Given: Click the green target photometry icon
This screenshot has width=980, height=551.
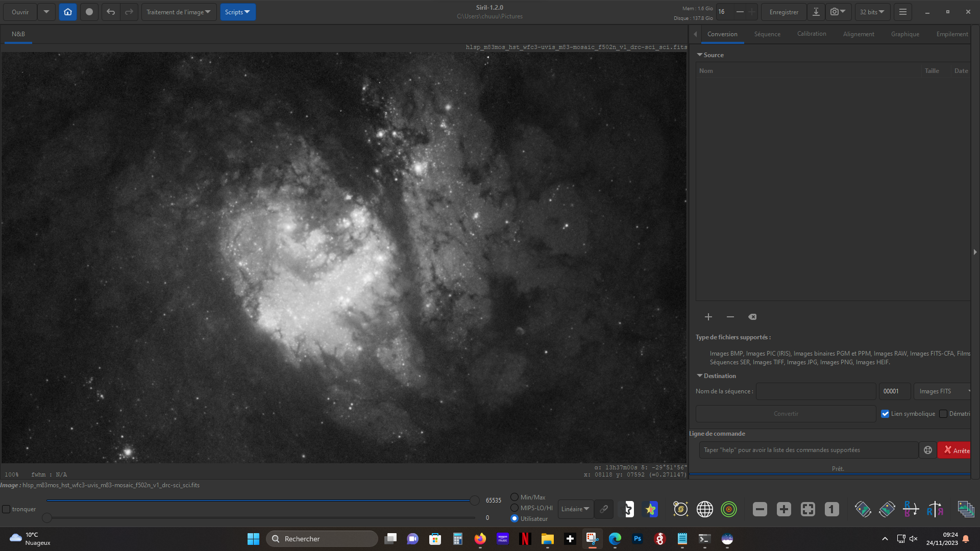Looking at the screenshot, I should (729, 509).
